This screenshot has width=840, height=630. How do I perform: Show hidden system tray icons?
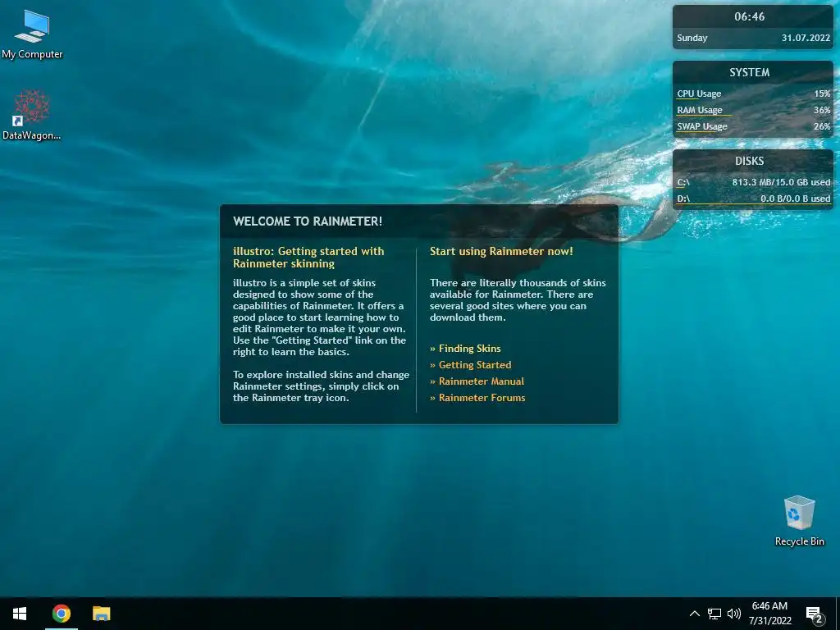pos(694,614)
